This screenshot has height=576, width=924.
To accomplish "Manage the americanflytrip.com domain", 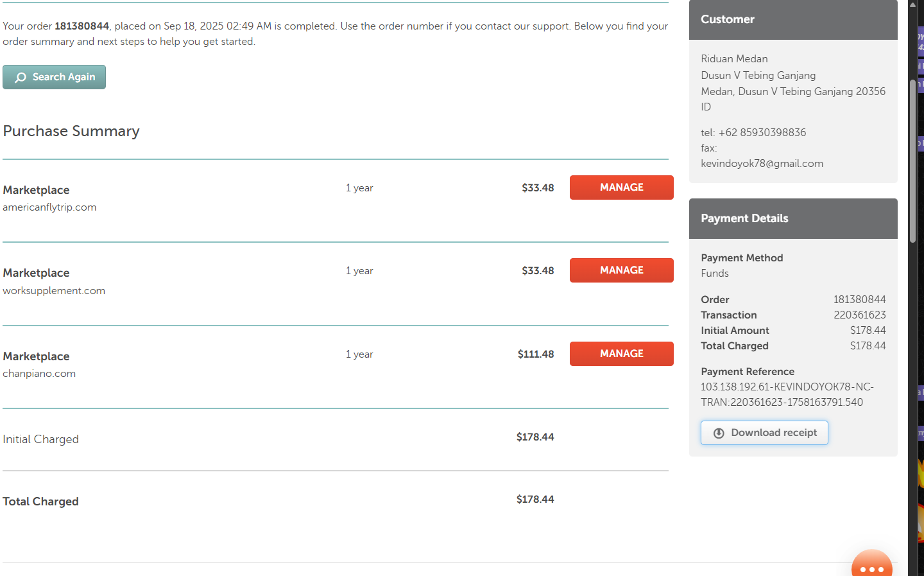I will click(x=621, y=188).
